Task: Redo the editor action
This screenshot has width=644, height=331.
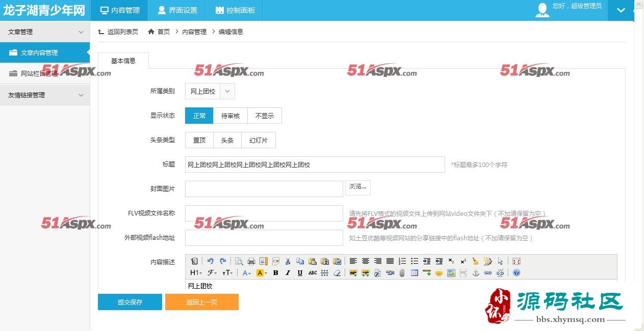Action: point(223,261)
